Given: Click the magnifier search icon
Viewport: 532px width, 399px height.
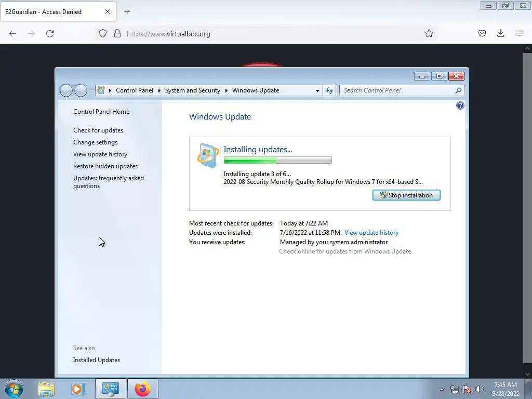Looking at the screenshot, I should tap(458, 90).
